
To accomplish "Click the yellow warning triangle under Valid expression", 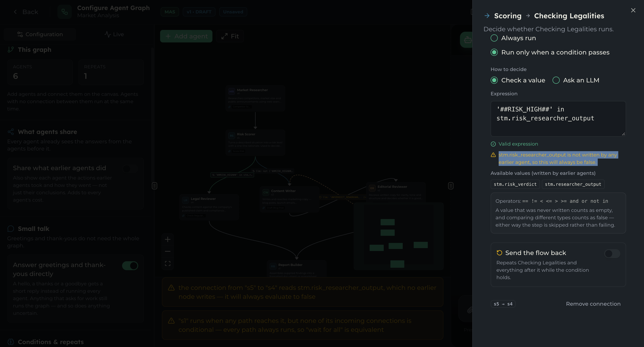I will coord(493,155).
